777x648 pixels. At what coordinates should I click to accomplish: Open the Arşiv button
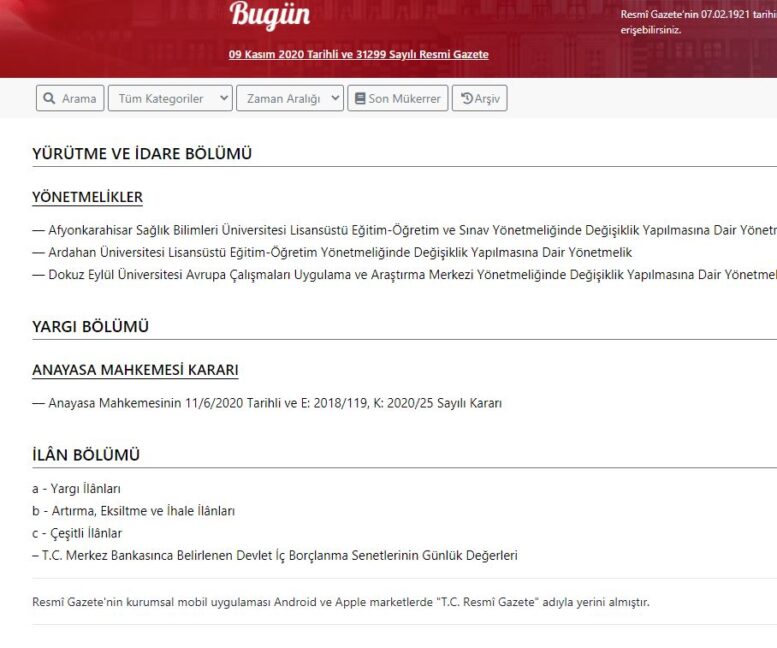tap(480, 98)
